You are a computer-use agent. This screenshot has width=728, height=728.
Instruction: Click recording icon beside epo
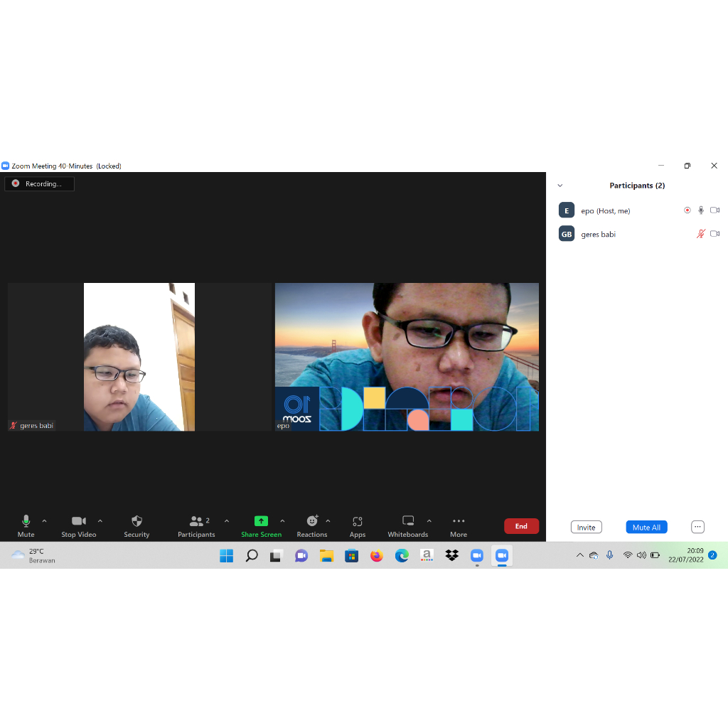(x=687, y=210)
